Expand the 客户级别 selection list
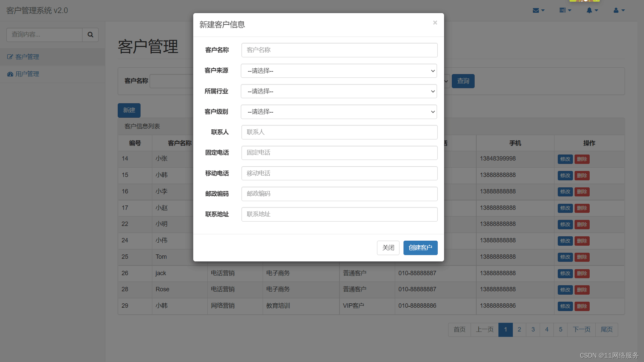The height and width of the screenshot is (362, 644). 339,112
